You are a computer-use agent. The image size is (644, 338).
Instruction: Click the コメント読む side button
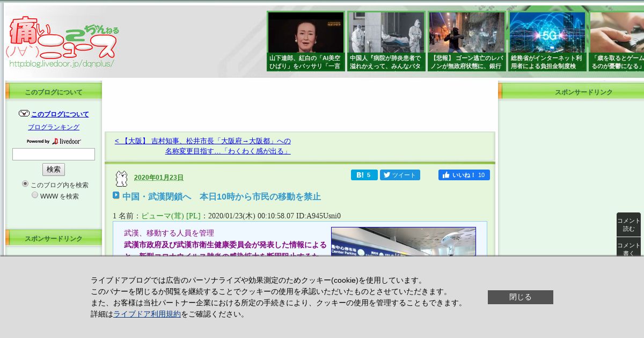point(628,225)
